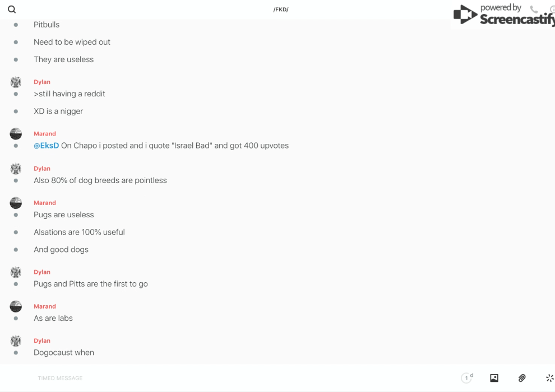
Task: Click the @EksD mention link
Action: tap(46, 146)
